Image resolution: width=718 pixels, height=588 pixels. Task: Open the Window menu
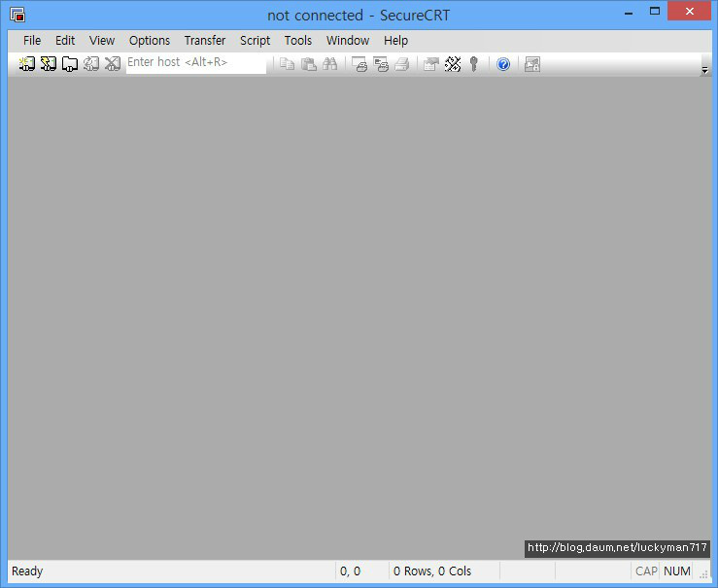coord(348,40)
